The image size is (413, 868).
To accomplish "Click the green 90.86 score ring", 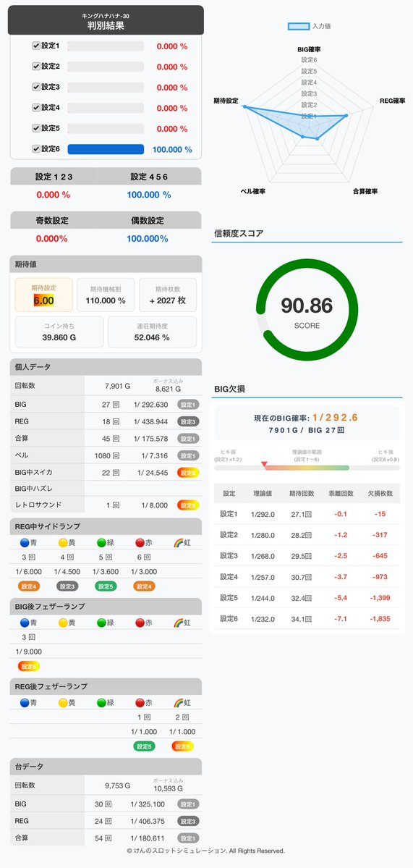I will pos(307,309).
